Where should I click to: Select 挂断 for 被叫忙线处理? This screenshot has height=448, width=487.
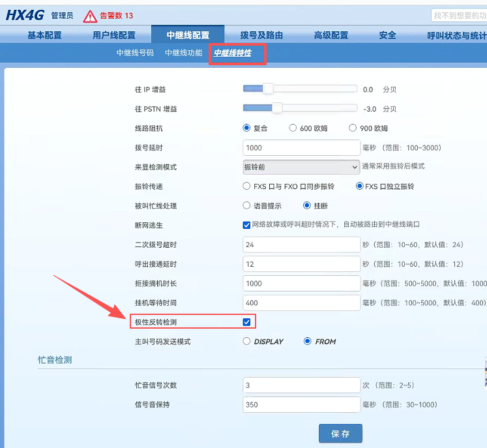coord(307,205)
